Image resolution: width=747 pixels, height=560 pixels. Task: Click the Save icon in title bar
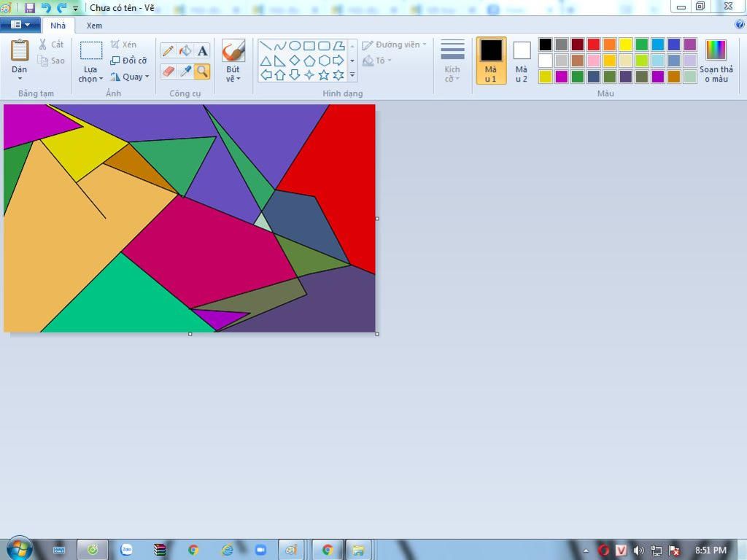[29, 7]
